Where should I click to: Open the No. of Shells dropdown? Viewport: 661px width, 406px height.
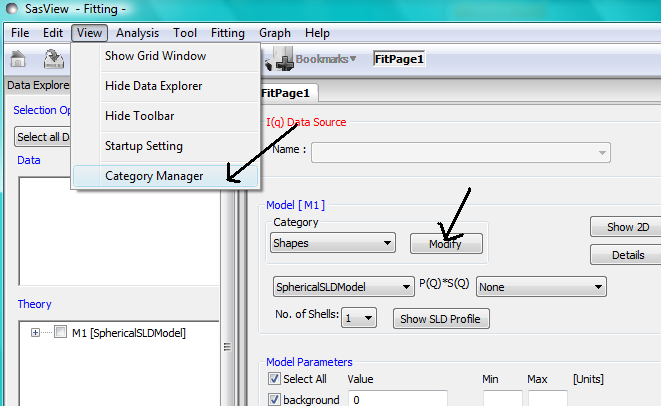pos(358,318)
